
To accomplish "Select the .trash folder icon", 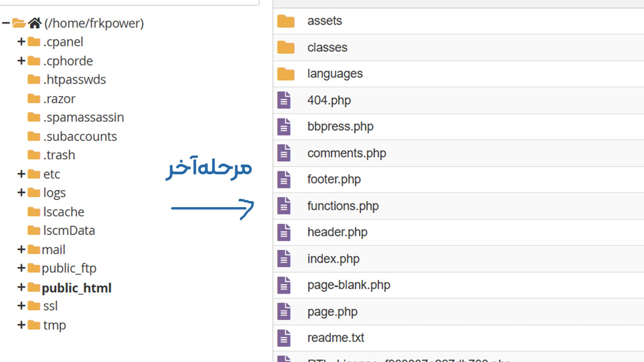I will 34,155.
